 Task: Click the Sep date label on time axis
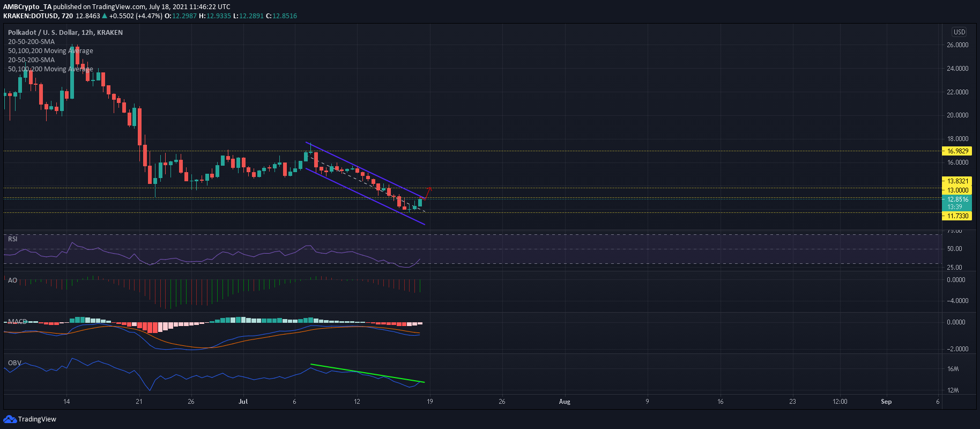(x=886, y=402)
